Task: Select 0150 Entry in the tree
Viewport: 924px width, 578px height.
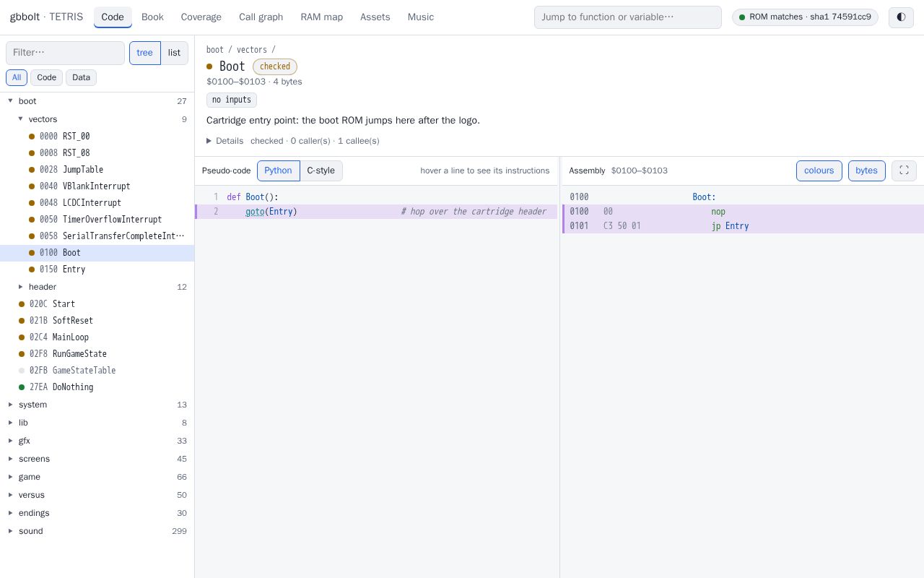Action: click(97, 269)
